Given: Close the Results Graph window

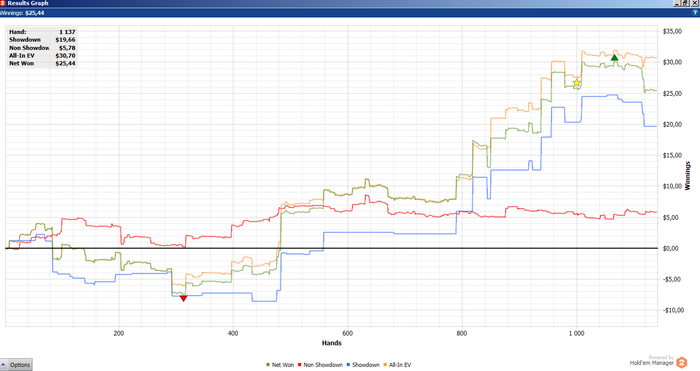Looking at the screenshot, I should (x=694, y=3).
